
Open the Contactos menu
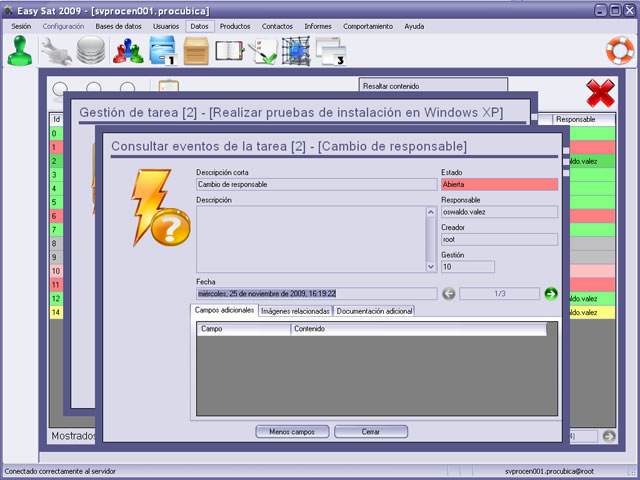click(x=277, y=26)
